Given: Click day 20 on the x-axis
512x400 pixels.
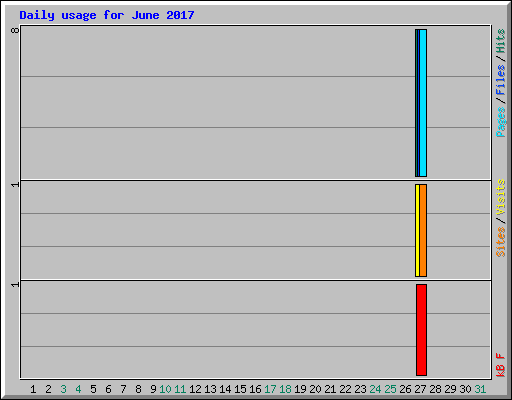Looking at the screenshot, I should pos(315,389).
